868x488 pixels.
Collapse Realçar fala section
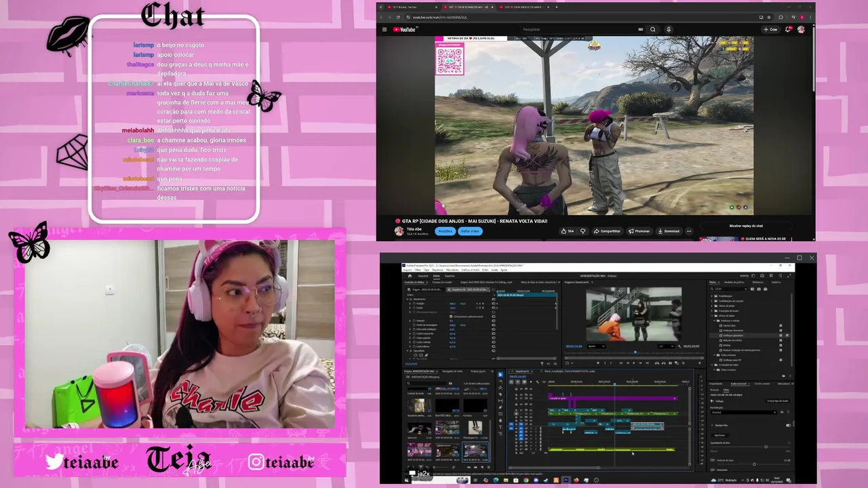(712, 425)
